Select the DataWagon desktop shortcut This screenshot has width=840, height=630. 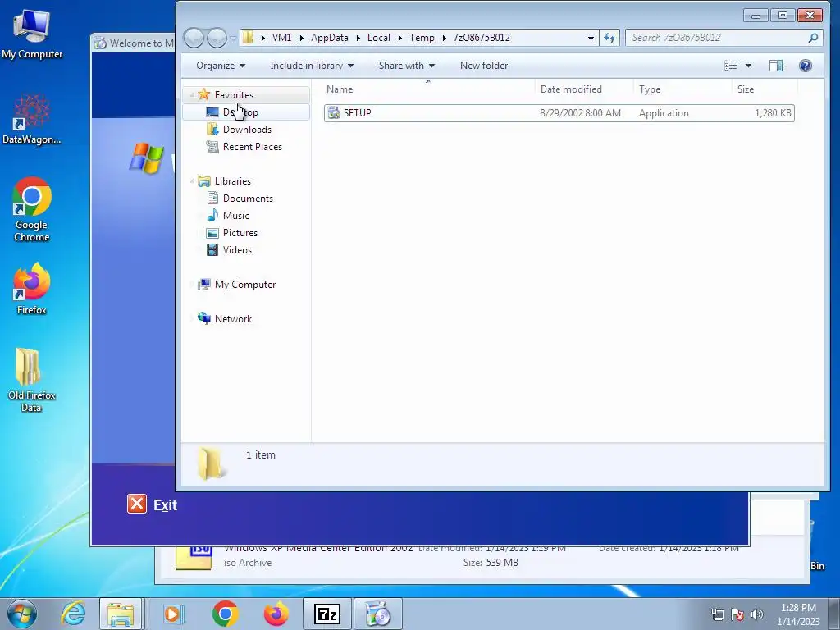[32, 119]
